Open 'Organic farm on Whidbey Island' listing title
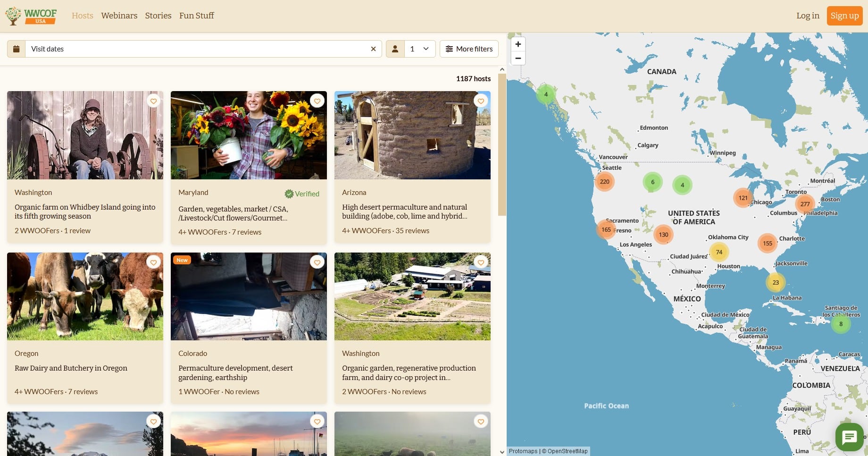Screen dimensions: 868x456 point(85,211)
